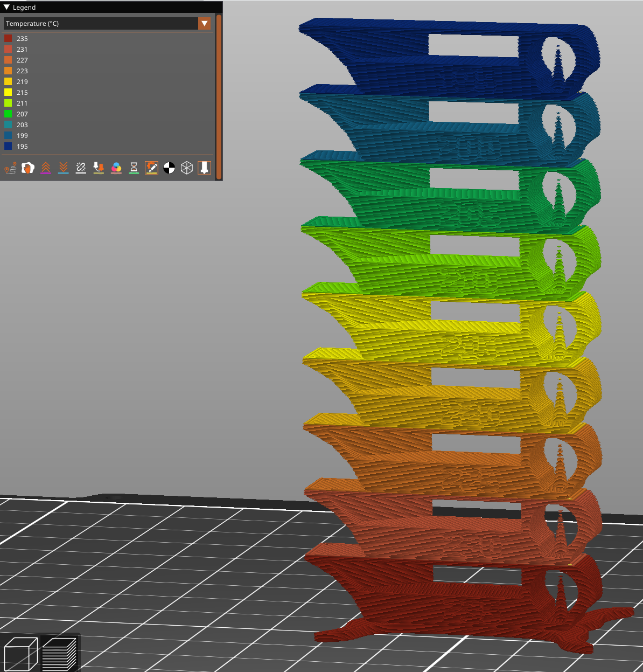
Task: Disable custom G-code markers toggle
Action: point(151,168)
